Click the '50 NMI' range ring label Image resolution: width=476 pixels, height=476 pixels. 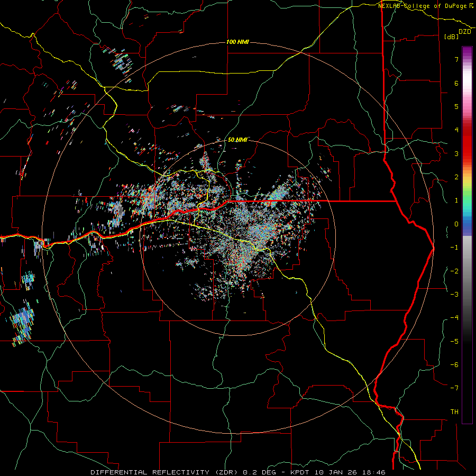coord(237,140)
